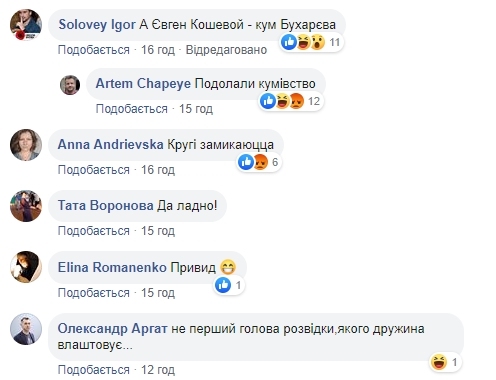The image size is (496, 380).
Task: Open Тата Воронова's profile picture
Action: 26,206
